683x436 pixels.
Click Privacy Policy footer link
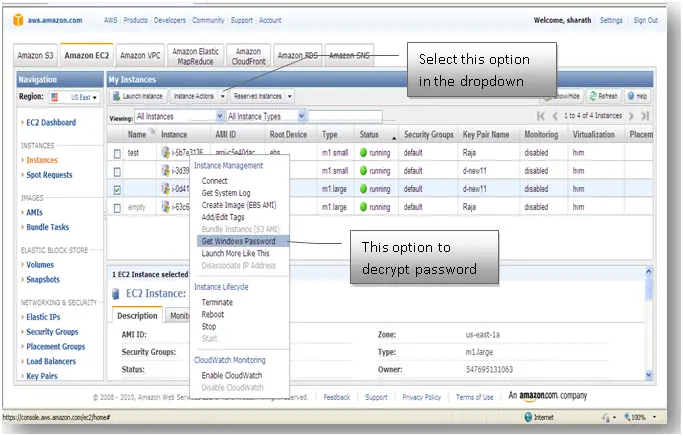click(x=421, y=397)
